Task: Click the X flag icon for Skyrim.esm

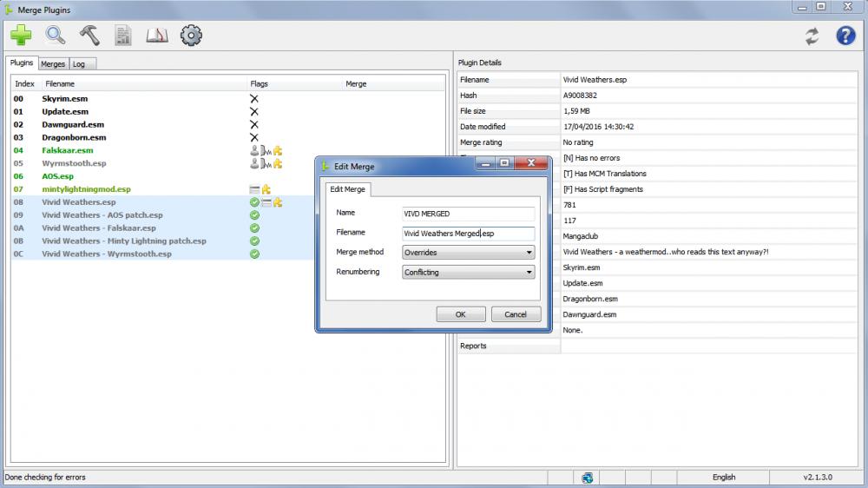Action: point(254,99)
